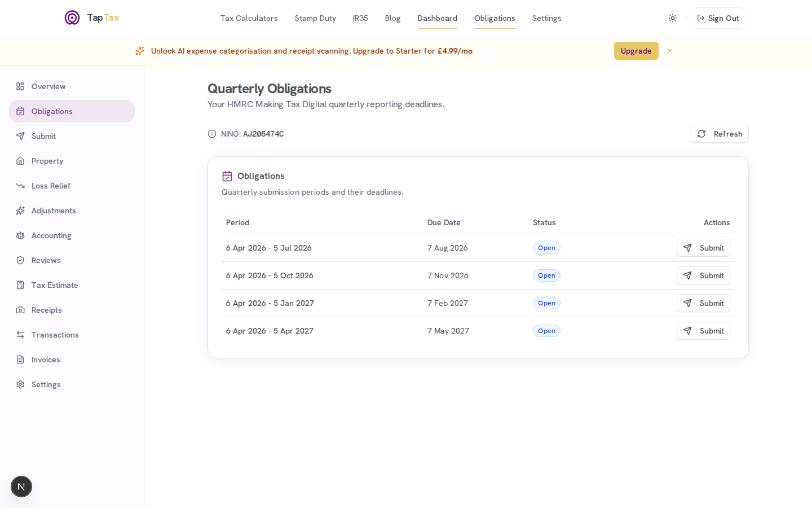The height and width of the screenshot is (508, 812).
Task: Click the Obligations calendar icon in the sidebar
Action: pyautogui.click(x=20, y=111)
